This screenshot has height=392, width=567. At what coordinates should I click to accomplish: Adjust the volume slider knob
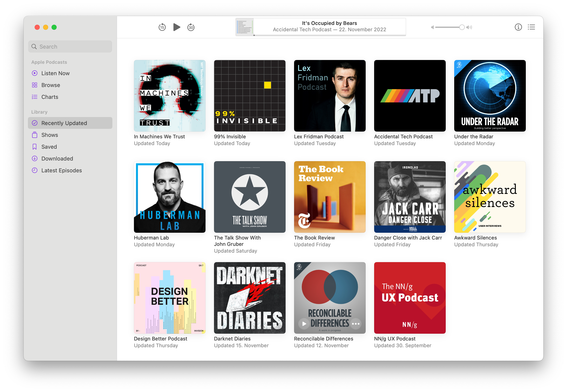pyautogui.click(x=462, y=27)
